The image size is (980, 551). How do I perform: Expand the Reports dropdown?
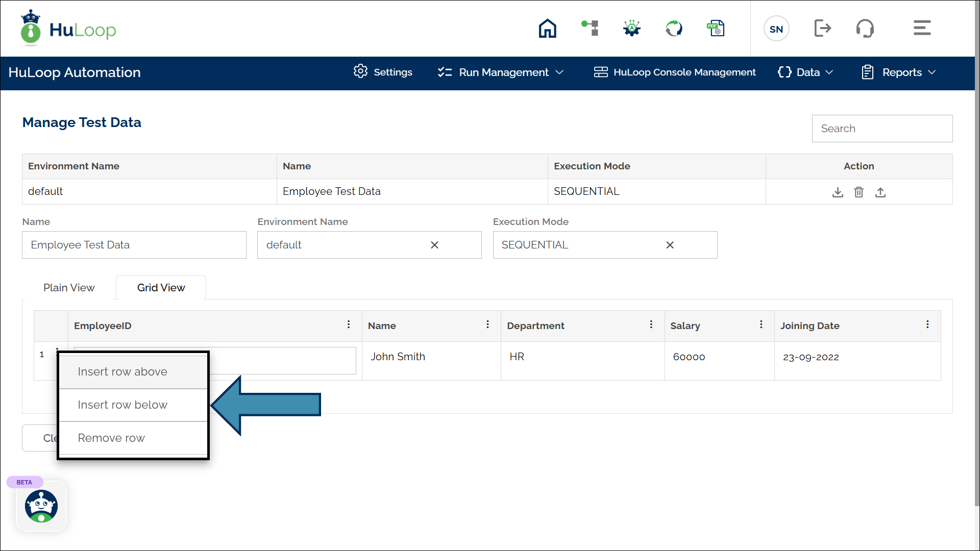click(899, 72)
